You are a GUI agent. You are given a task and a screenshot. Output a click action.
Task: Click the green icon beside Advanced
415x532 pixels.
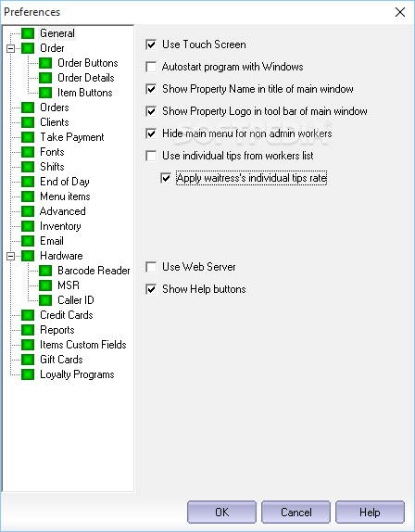(28, 211)
